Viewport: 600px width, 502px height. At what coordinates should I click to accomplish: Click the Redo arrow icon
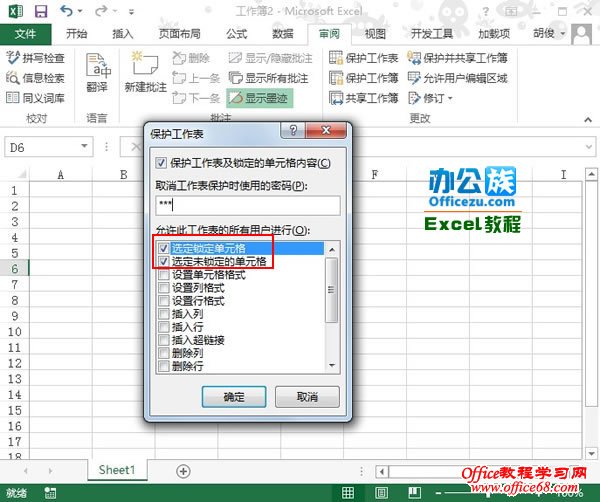coord(101,11)
